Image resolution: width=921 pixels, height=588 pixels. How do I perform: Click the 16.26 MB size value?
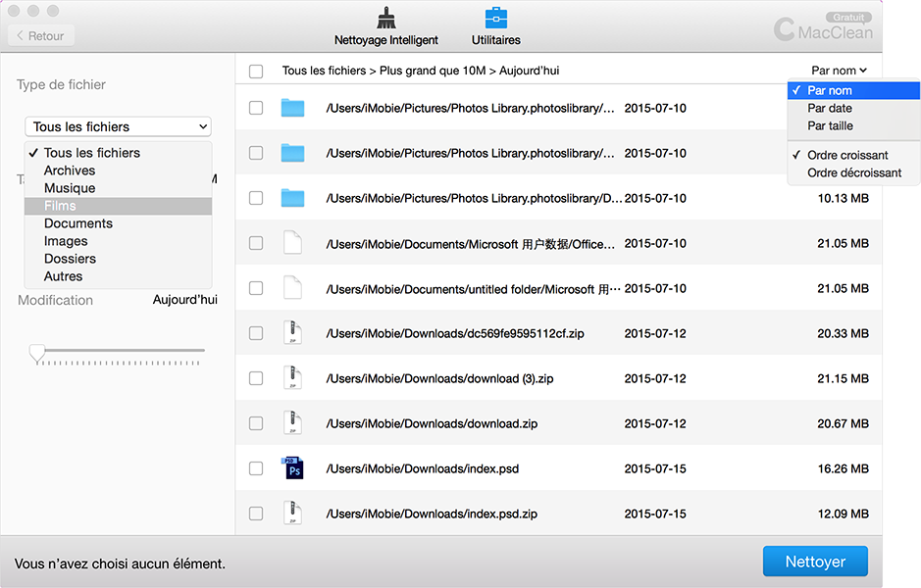coord(843,468)
